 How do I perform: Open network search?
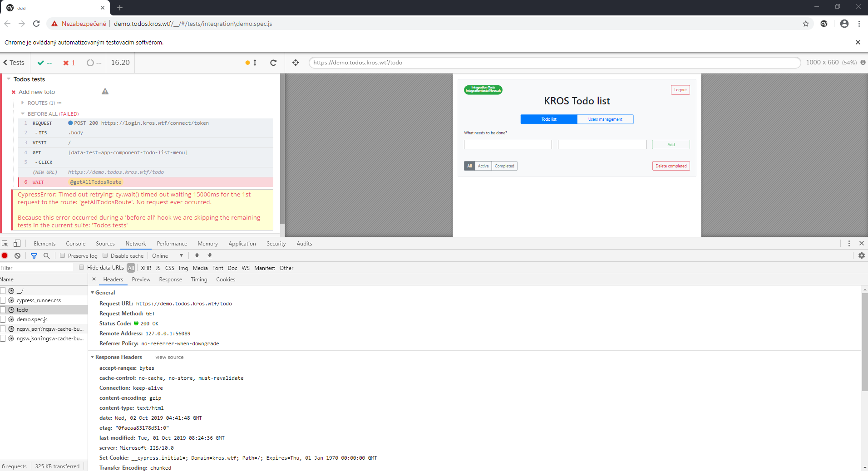pyautogui.click(x=46, y=255)
